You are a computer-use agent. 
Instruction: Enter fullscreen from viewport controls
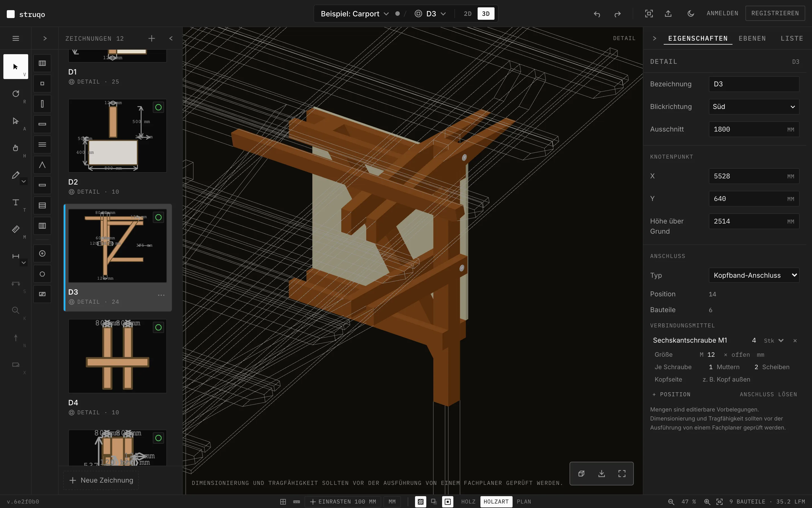click(622, 473)
